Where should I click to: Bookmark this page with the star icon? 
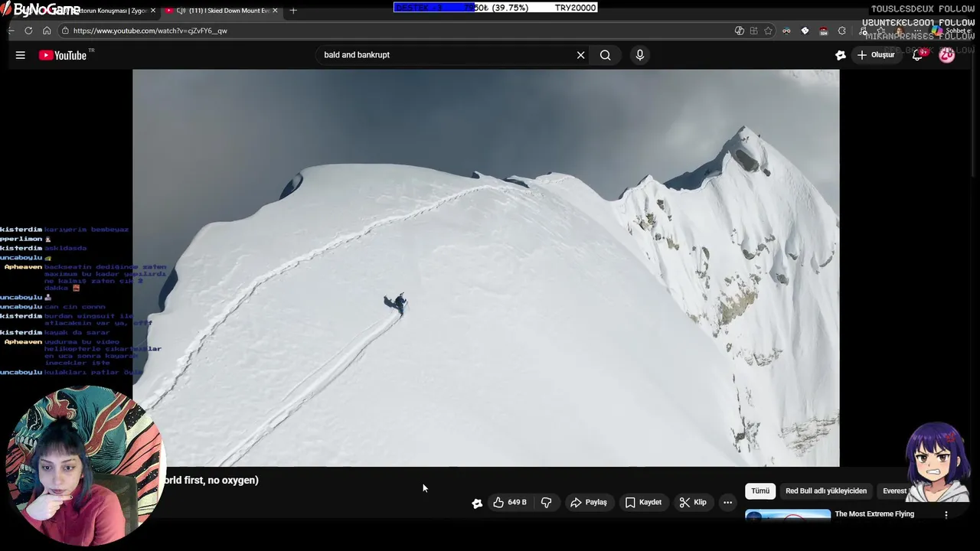point(768,31)
